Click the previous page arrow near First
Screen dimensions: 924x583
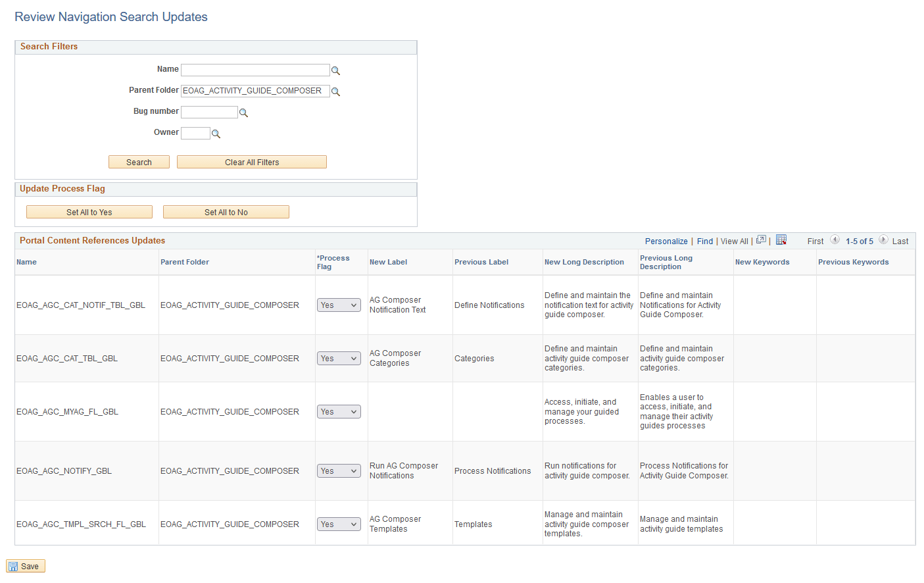[835, 241]
